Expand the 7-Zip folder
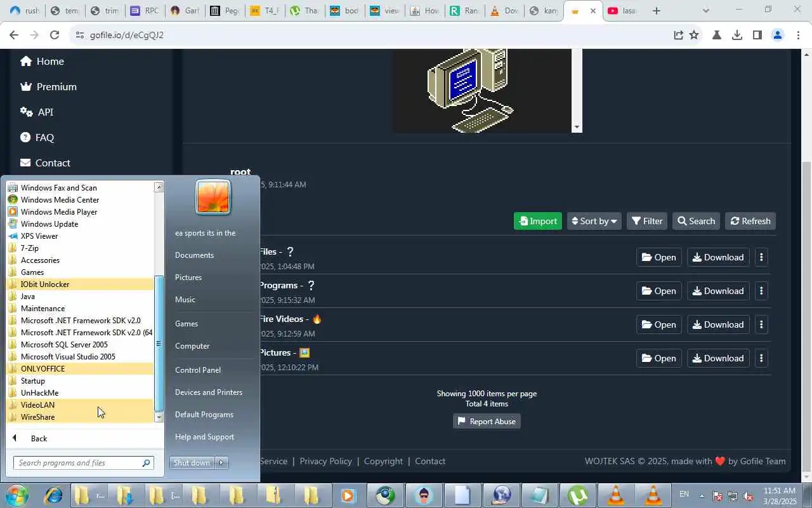 [80, 248]
